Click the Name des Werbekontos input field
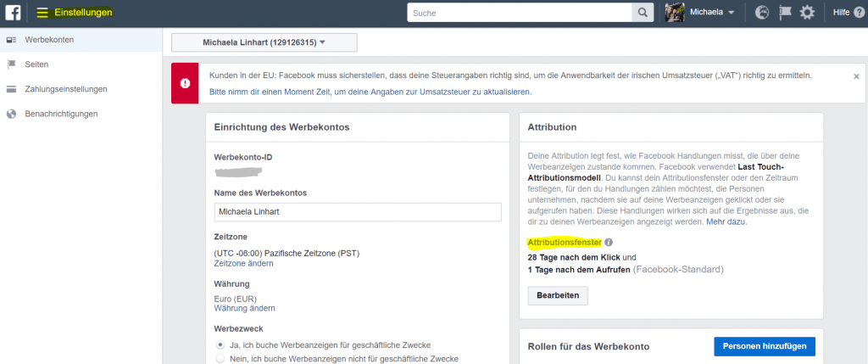868x364 pixels. [x=358, y=211]
